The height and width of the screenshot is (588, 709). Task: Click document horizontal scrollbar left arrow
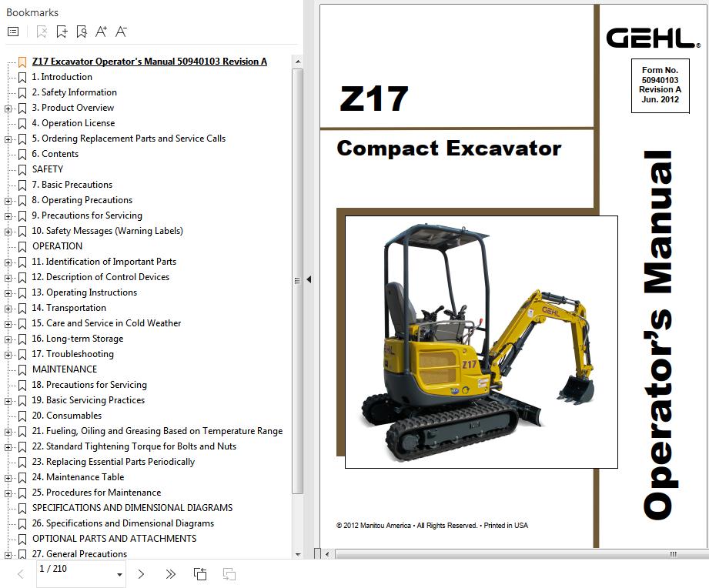click(x=327, y=553)
